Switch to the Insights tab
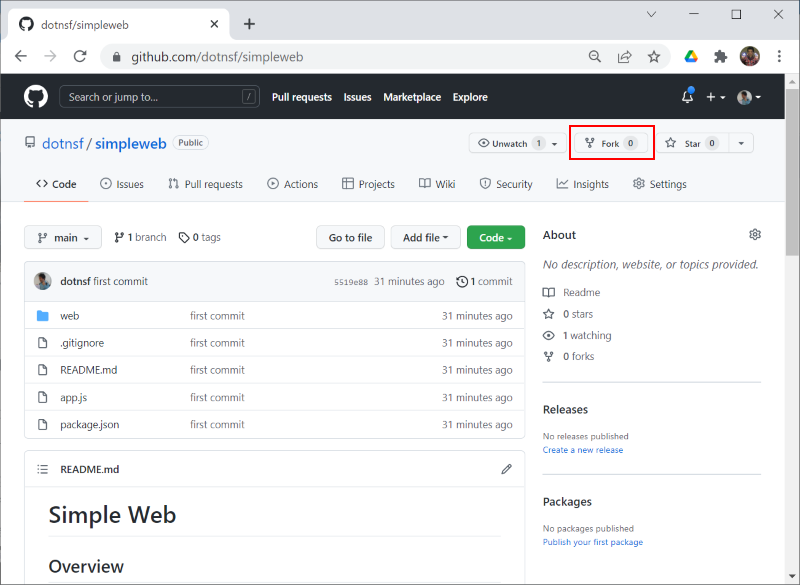 pos(582,184)
